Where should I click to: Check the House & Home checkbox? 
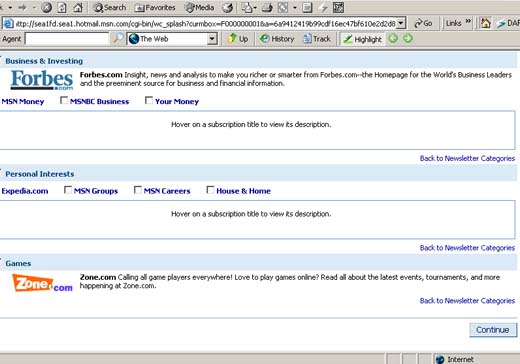[x=210, y=190]
